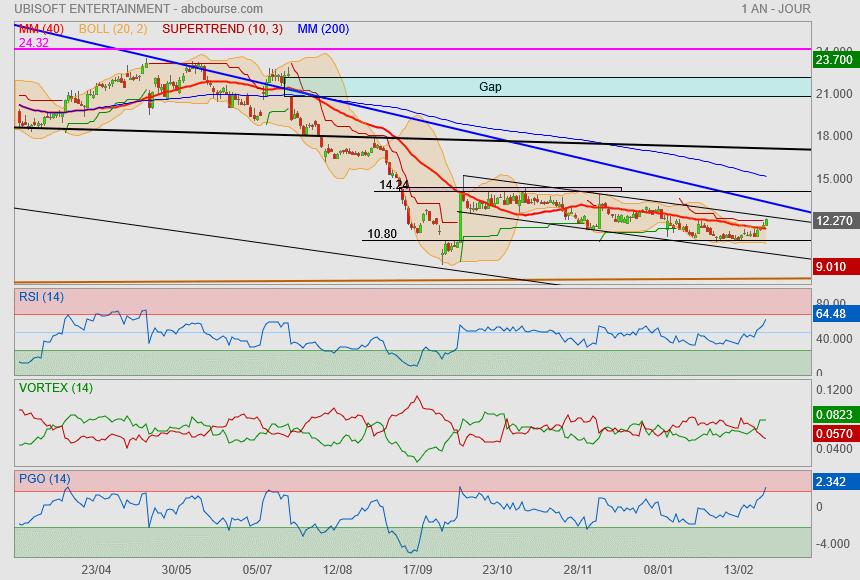Click the 14.24 price level annotation
Image resolution: width=860 pixels, height=580 pixels.
click(x=394, y=184)
